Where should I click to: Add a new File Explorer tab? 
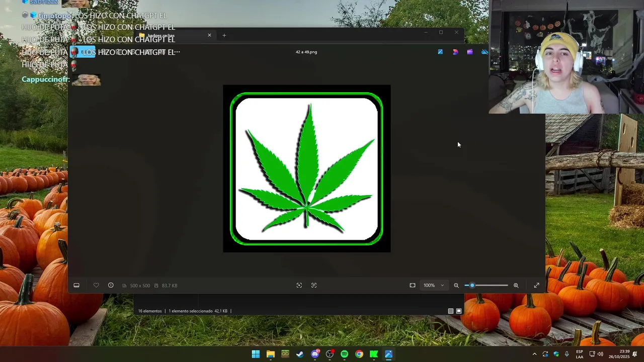[x=224, y=35]
